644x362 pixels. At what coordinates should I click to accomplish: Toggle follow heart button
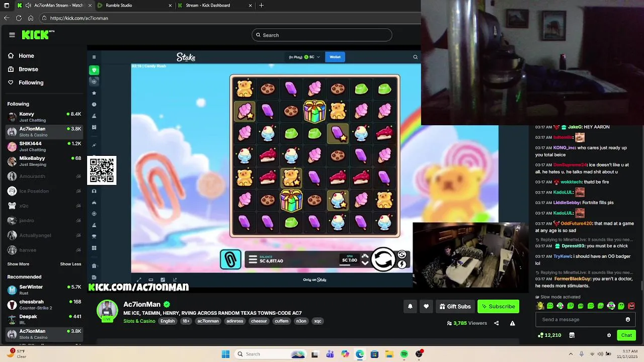point(426,306)
